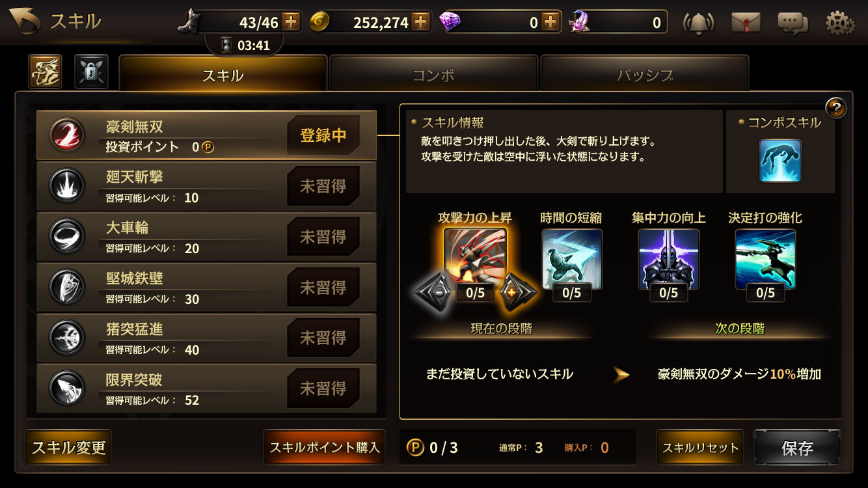Open the settings gear icon
This screenshot has height=488, width=868.
click(840, 23)
